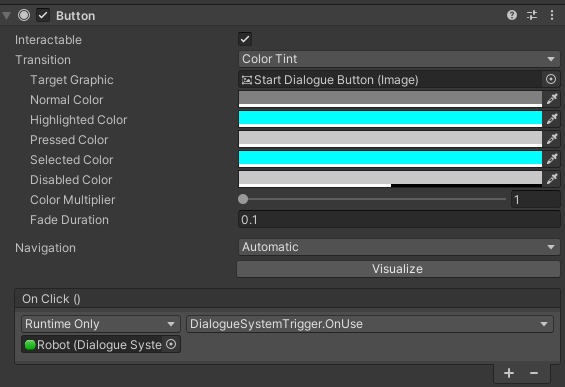The width and height of the screenshot is (565, 387).
Task: Click the Color Multiplier label
Action: pyautogui.click(x=72, y=200)
